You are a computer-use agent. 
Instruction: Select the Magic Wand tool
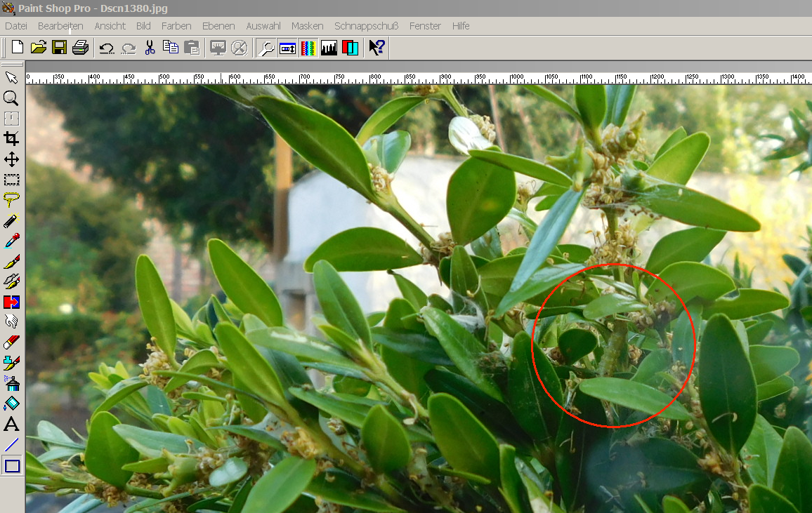point(11,220)
